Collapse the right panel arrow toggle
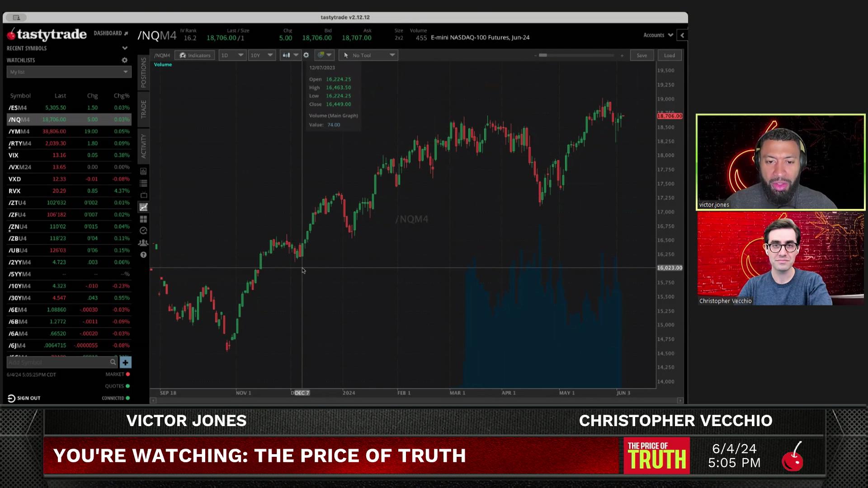The image size is (868, 488). click(x=682, y=35)
